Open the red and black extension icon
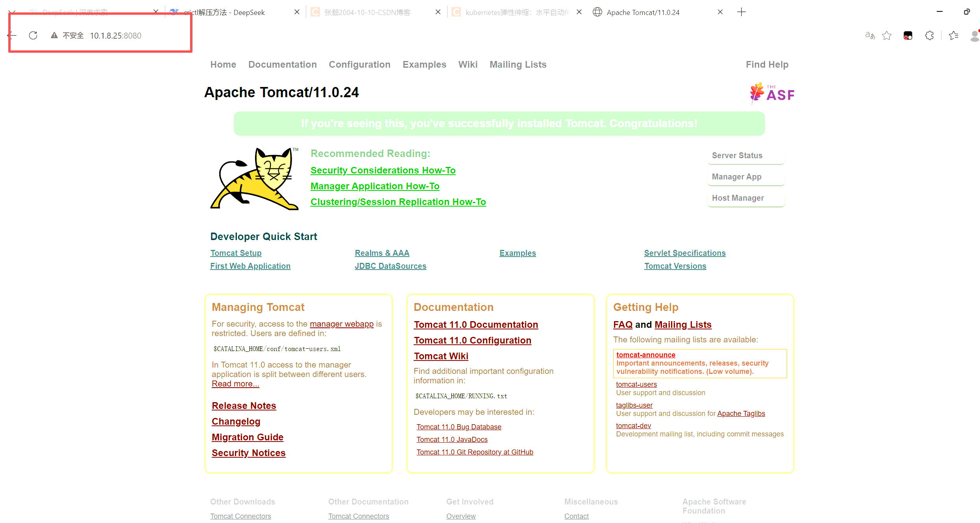The image size is (980, 523). pyautogui.click(x=908, y=35)
